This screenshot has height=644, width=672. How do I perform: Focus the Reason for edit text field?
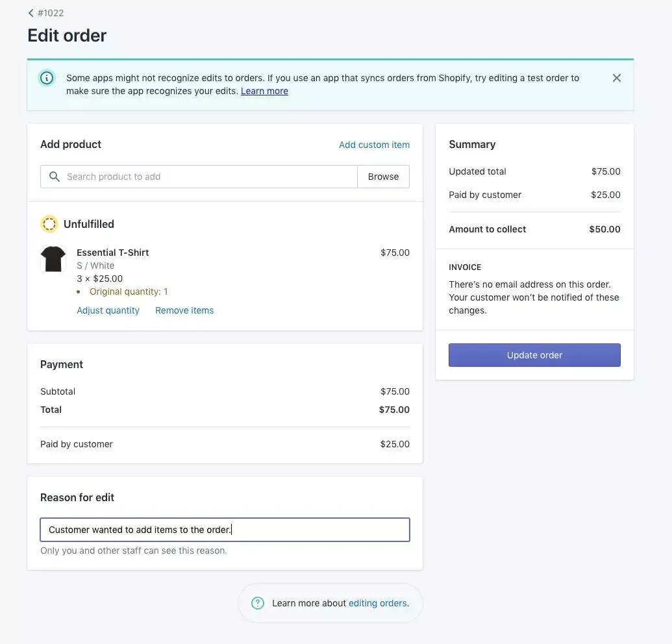(225, 530)
